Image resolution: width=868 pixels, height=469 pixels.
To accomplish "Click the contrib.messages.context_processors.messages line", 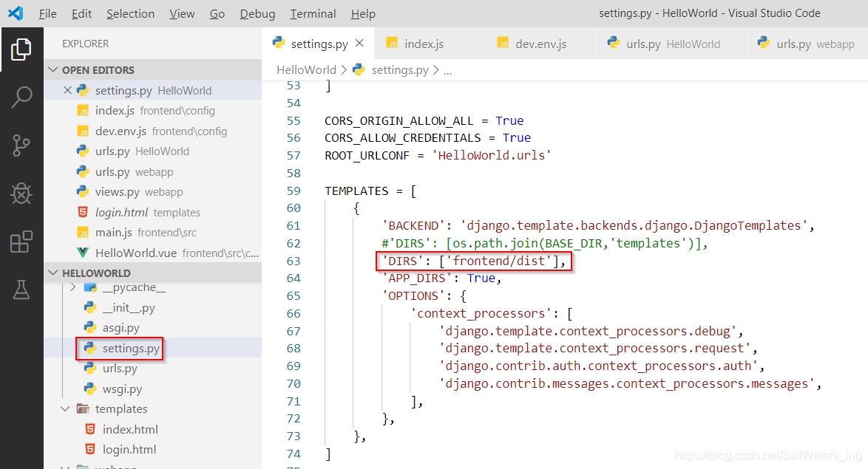I will coord(631,384).
